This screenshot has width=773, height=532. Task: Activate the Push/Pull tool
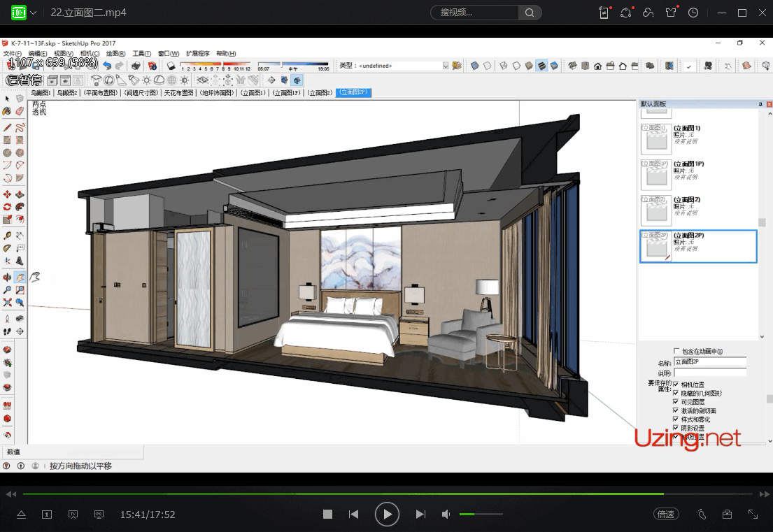[x=20, y=194]
